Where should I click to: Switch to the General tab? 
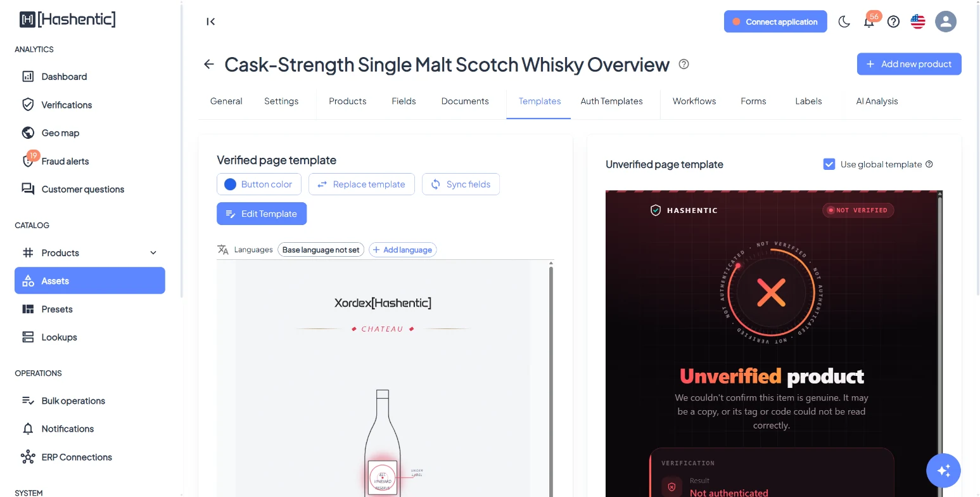coord(226,101)
